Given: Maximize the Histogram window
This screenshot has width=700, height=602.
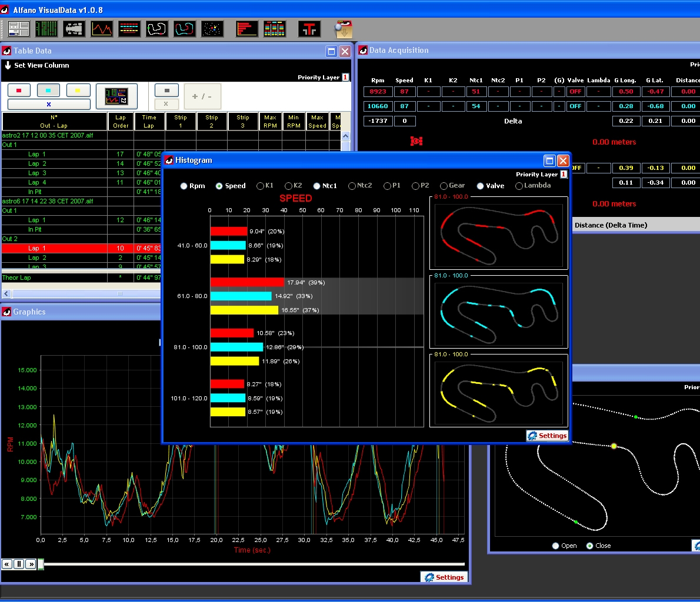Looking at the screenshot, I should coord(549,160).
